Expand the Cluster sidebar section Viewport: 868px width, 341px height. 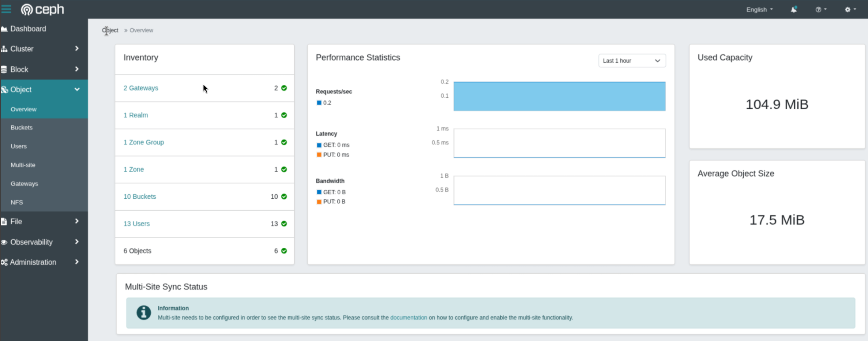click(x=40, y=49)
